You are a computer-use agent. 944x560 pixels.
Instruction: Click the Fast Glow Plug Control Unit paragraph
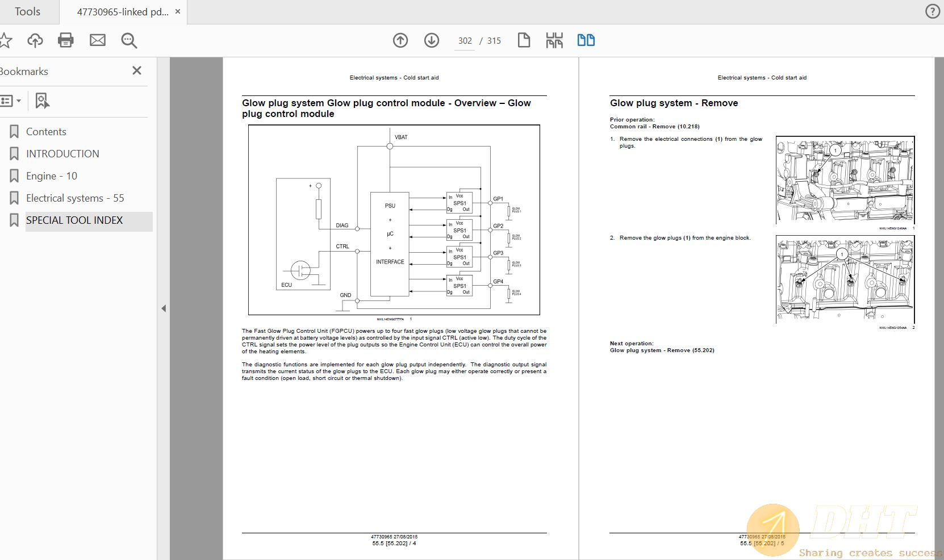pos(394,341)
